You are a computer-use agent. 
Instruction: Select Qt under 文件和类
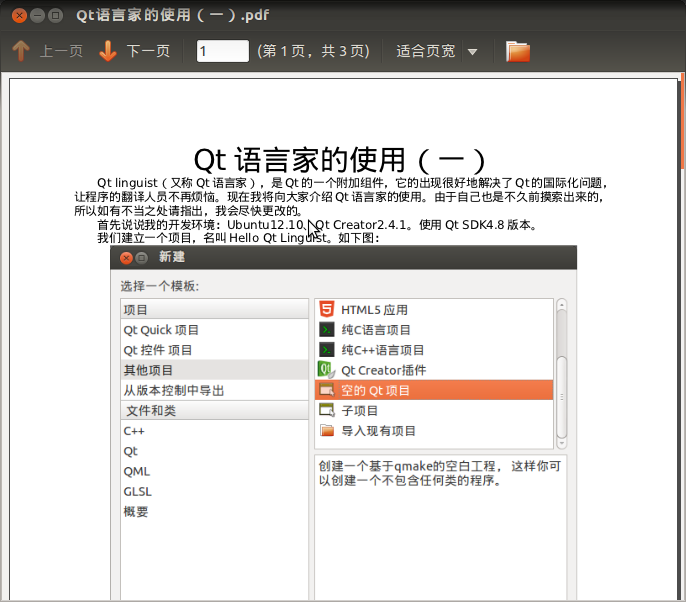(x=214, y=451)
